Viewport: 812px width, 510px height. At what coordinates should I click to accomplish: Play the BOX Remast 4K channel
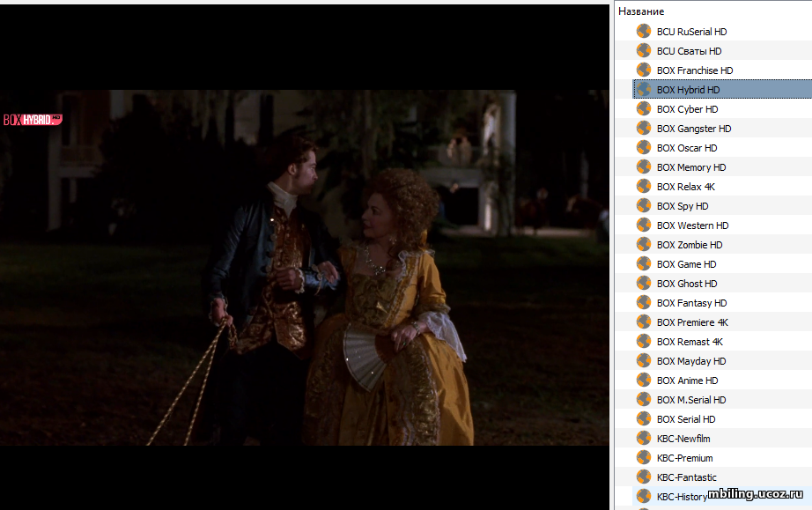click(x=690, y=342)
